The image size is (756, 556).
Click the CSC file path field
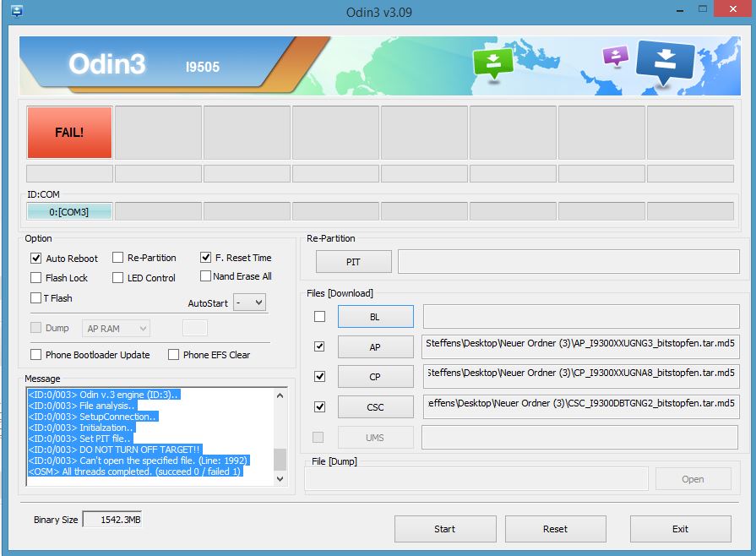coord(581,407)
